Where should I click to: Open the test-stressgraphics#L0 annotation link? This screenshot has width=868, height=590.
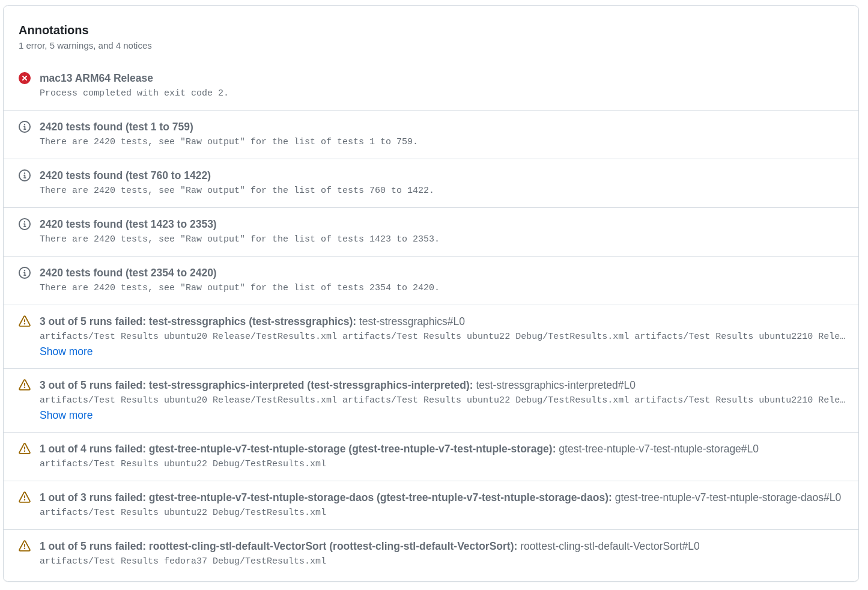pos(411,321)
